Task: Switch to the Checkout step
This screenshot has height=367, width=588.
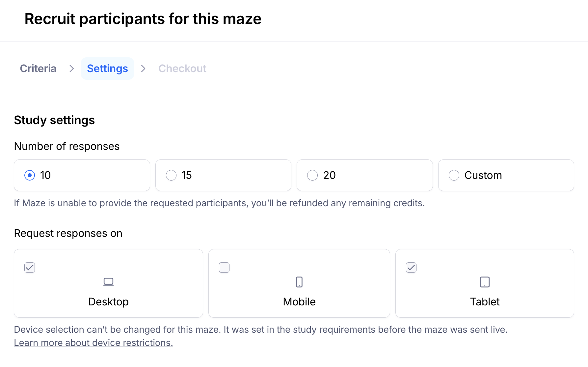Action: click(x=182, y=69)
